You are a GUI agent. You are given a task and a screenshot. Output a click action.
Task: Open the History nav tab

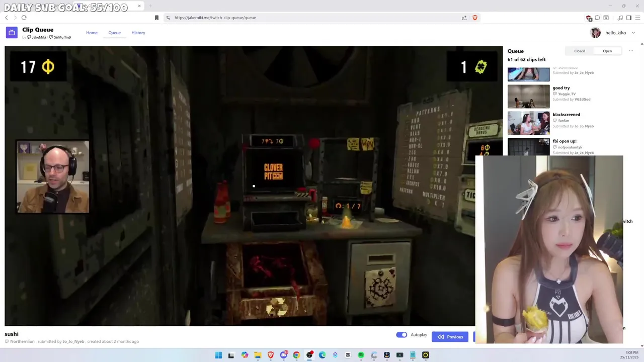138,33
